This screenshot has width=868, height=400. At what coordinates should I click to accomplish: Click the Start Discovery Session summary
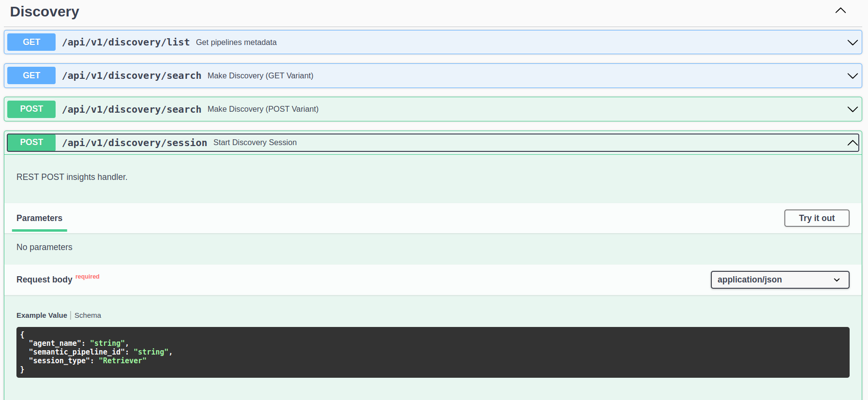point(255,143)
